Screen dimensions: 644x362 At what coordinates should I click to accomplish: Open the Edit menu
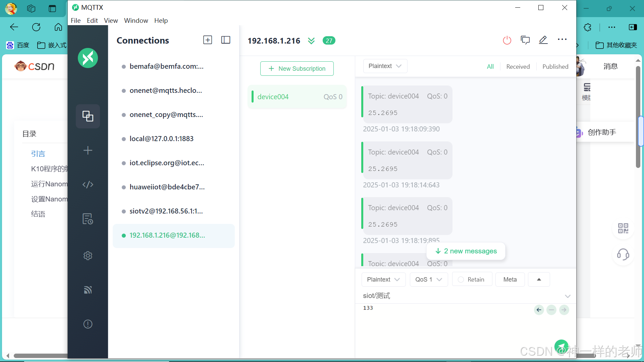[x=92, y=20]
